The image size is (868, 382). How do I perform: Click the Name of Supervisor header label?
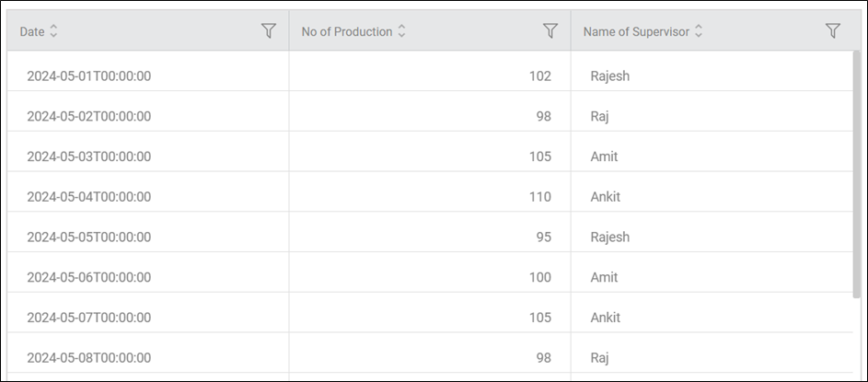(637, 31)
